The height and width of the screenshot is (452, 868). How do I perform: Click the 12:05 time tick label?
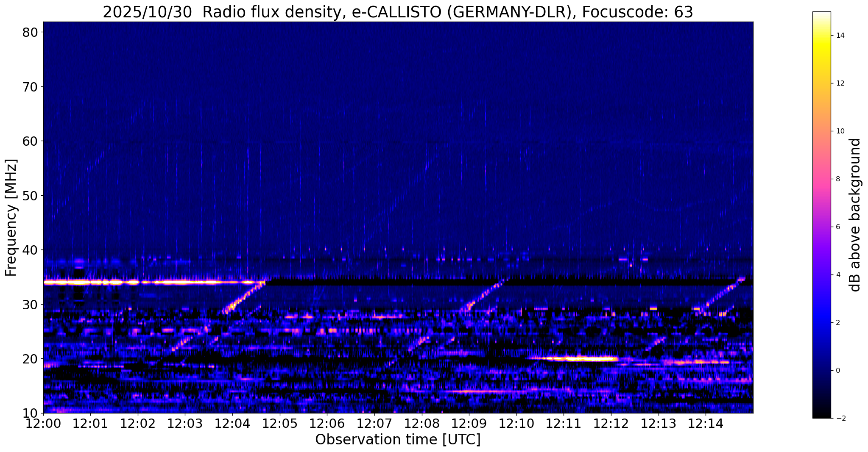coord(279,424)
